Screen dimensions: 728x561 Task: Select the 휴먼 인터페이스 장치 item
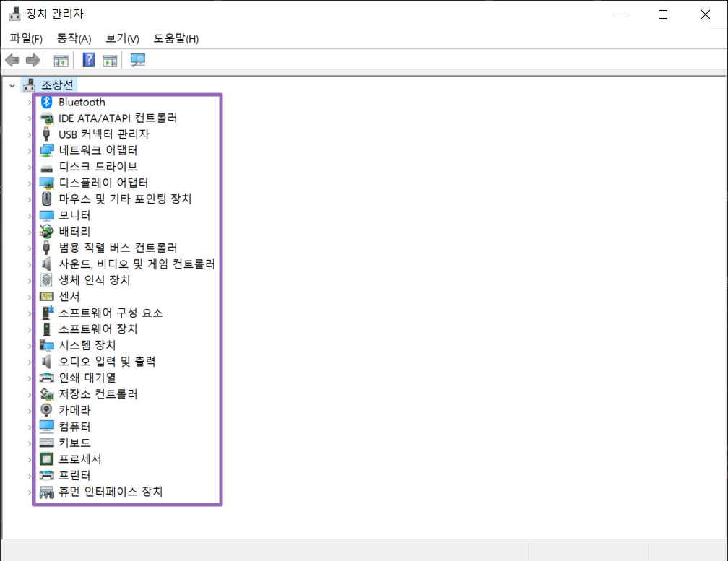click(x=110, y=492)
